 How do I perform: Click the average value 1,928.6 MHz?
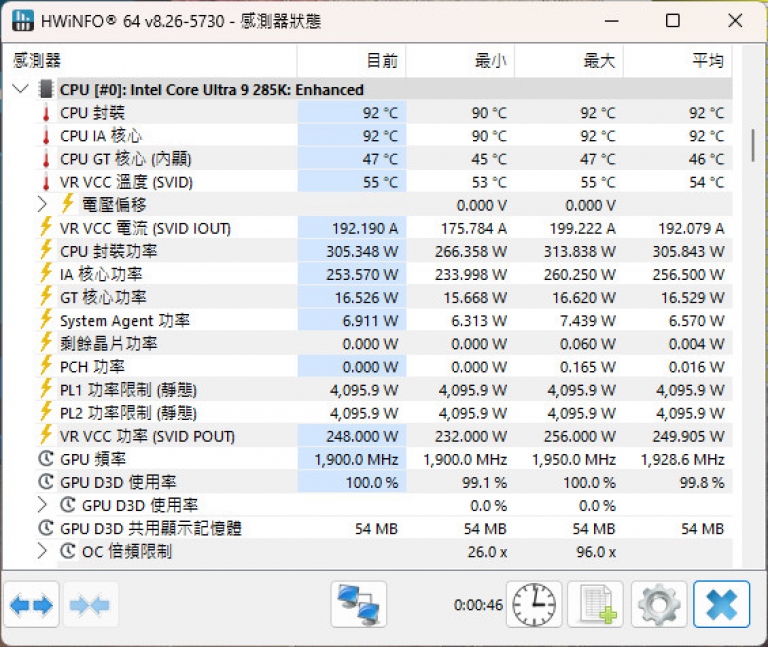pyautogui.click(x=682, y=459)
